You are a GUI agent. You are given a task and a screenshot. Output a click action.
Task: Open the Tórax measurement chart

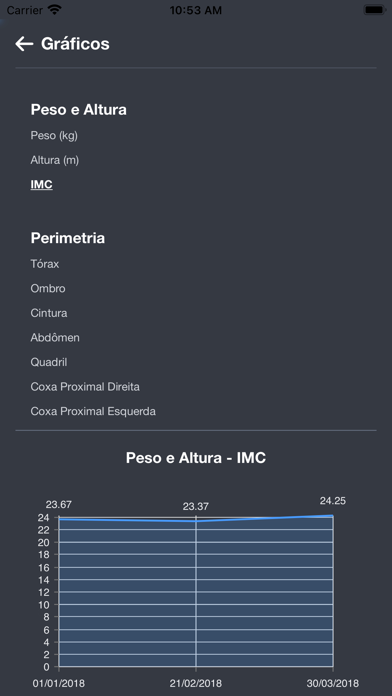click(45, 264)
